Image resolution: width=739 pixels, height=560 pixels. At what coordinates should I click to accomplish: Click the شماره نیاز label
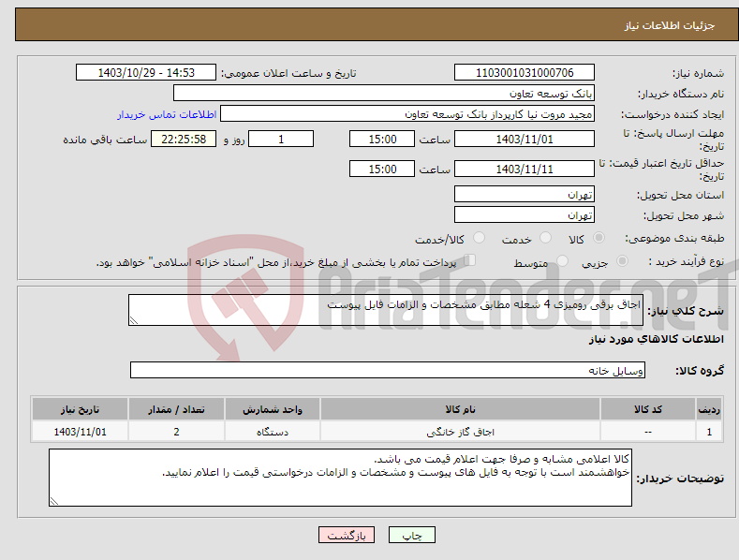click(x=698, y=73)
